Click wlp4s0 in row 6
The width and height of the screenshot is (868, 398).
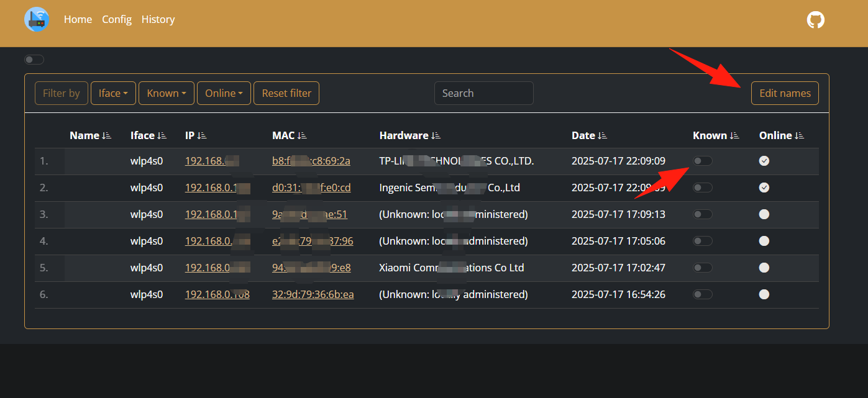pyautogui.click(x=147, y=294)
